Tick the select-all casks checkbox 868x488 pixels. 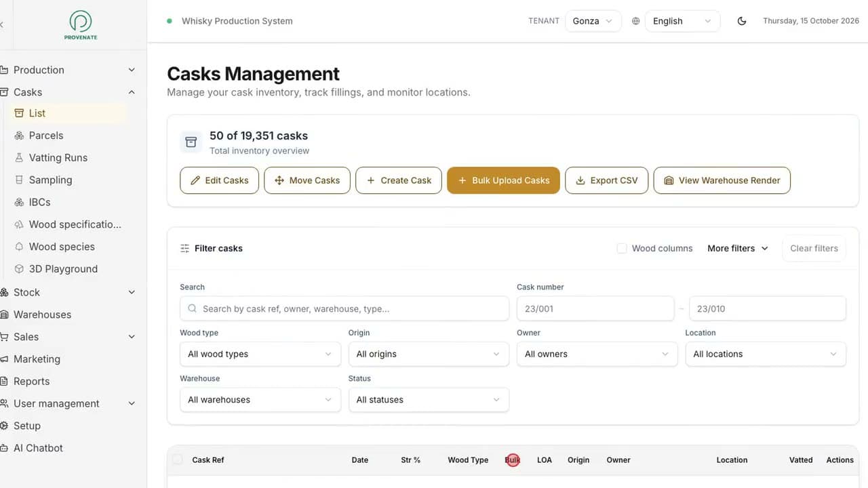pos(177,460)
